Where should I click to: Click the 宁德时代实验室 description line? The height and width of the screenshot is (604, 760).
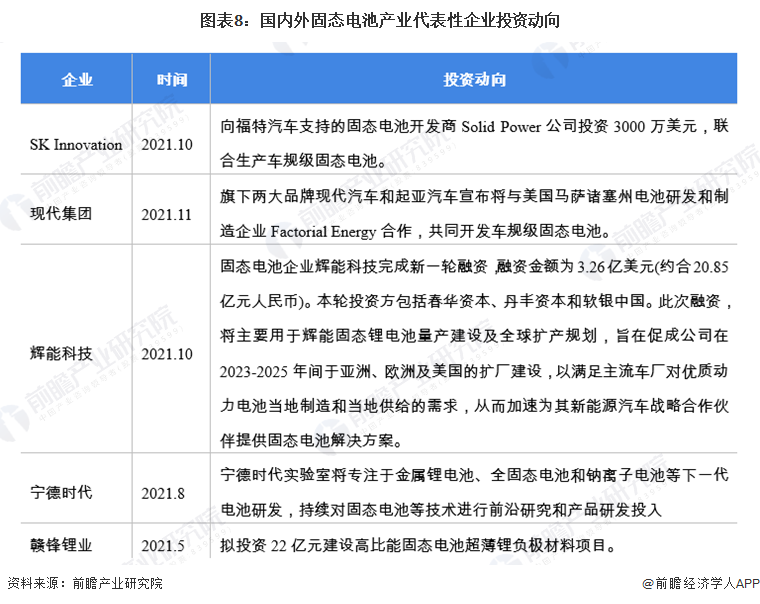tap(474, 475)
